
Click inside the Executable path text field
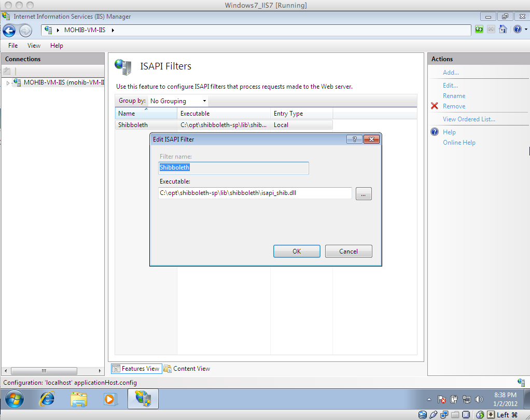tap(254, 193)
